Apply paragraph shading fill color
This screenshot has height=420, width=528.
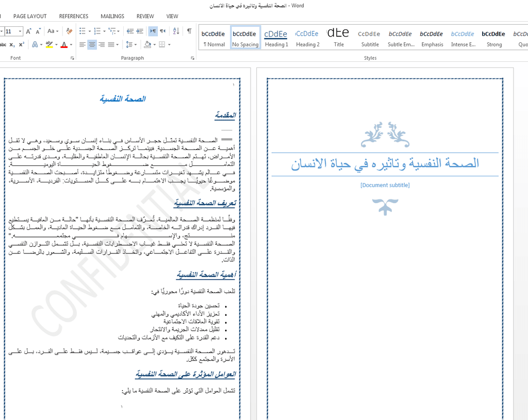147,44
